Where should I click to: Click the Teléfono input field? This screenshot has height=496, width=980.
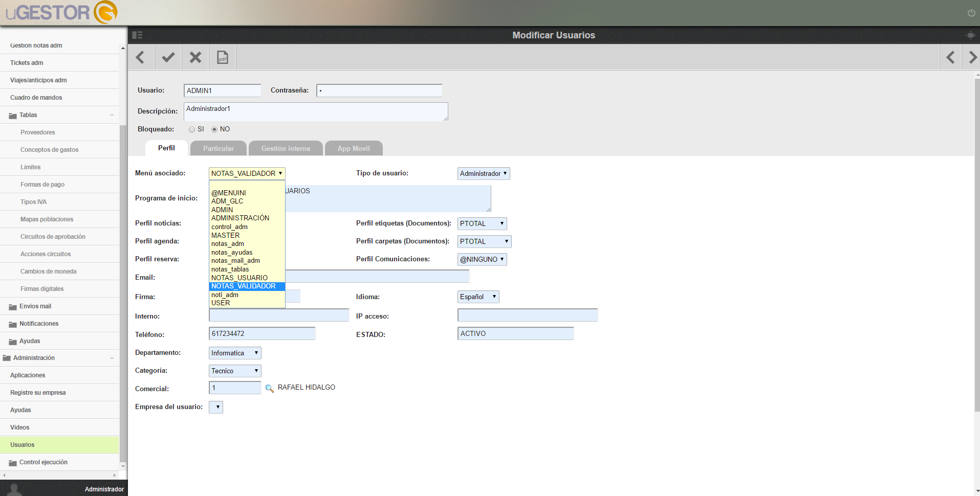click(x=262, y=333)
